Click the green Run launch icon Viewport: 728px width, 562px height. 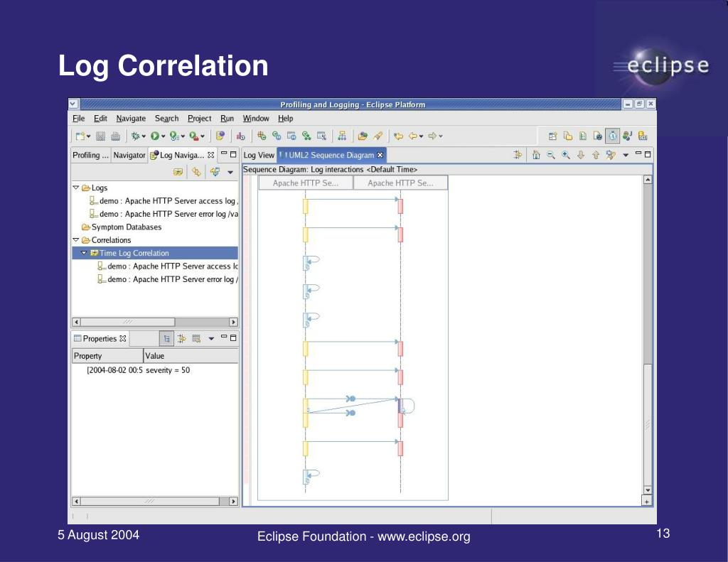(154, 136)
